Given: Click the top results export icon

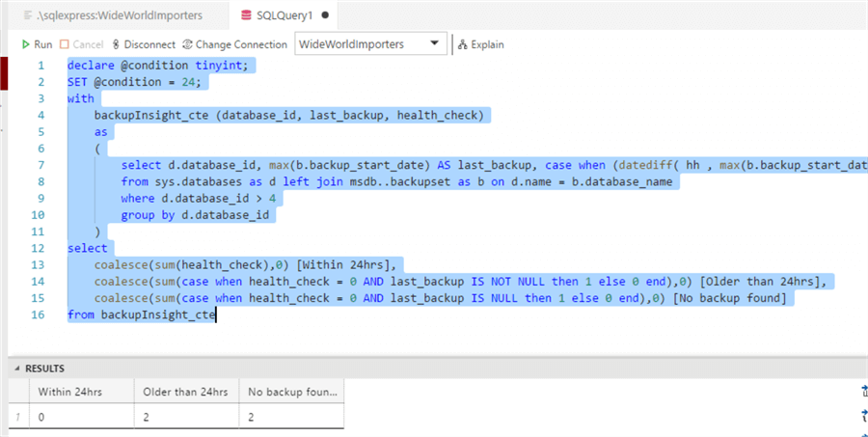Looking at the screenshot, I should [x=860, y=393].
